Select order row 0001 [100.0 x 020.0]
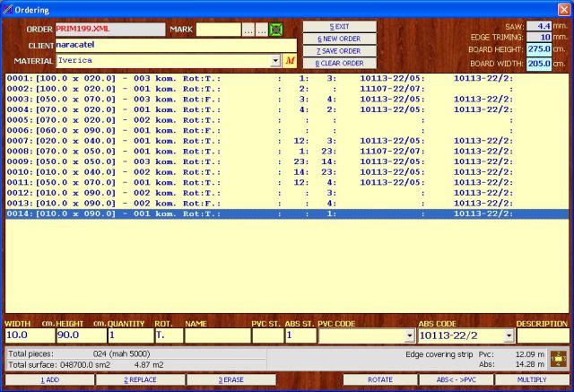Screen dimensions: 574x392 (287, 78)
